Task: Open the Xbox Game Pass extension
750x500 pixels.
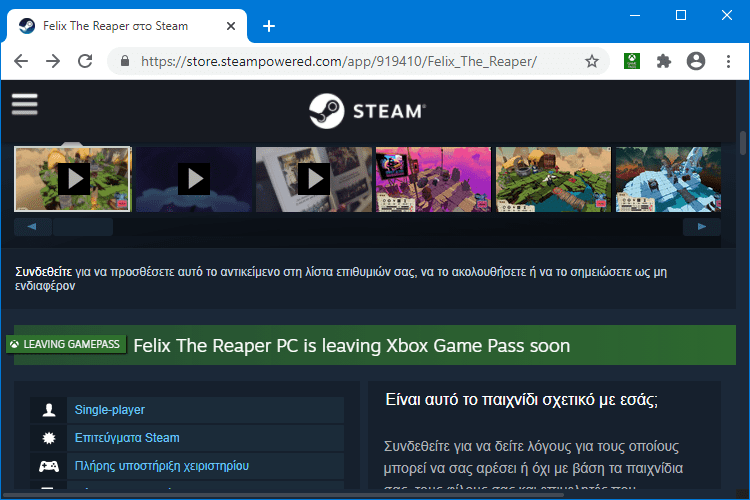Action: [632, 61]
